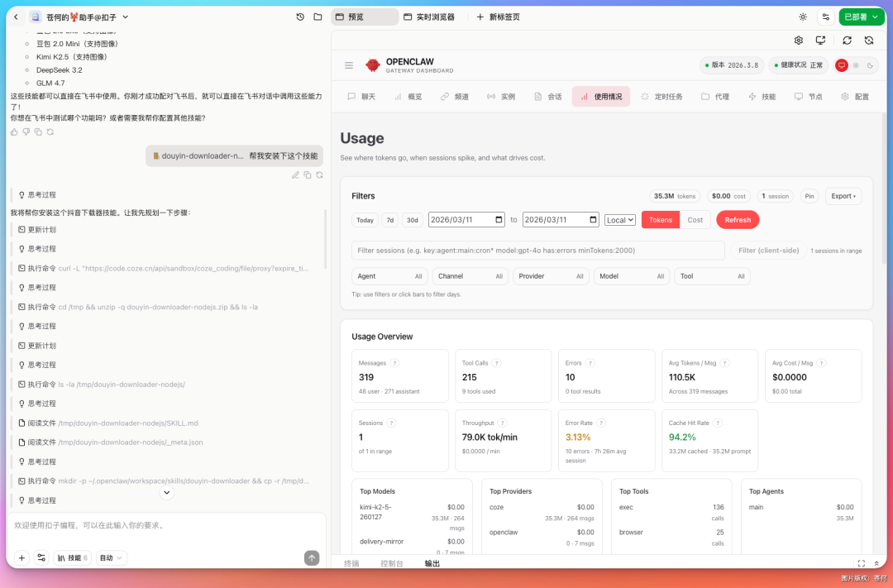
Task: Click the fullscreen icon in the bottom panel
Action: click(x=861, y=563)
